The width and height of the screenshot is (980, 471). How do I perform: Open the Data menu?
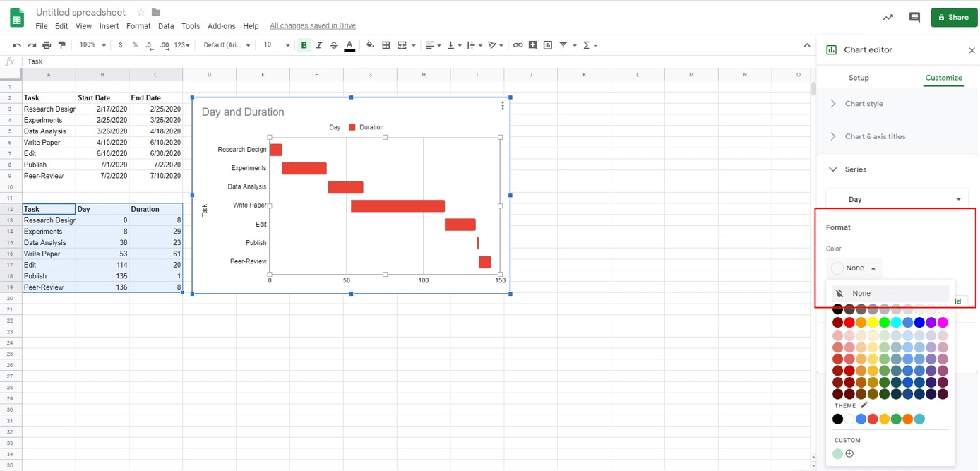click(166, 26)
